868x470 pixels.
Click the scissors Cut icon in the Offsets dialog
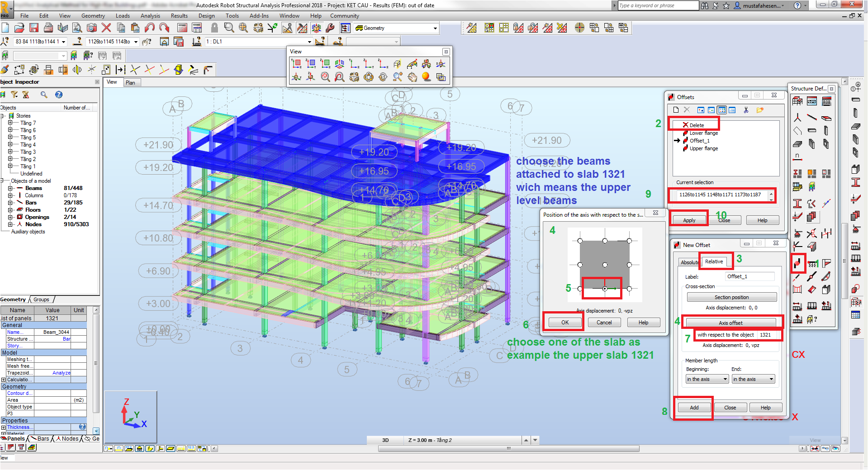[x=746, y=110]
